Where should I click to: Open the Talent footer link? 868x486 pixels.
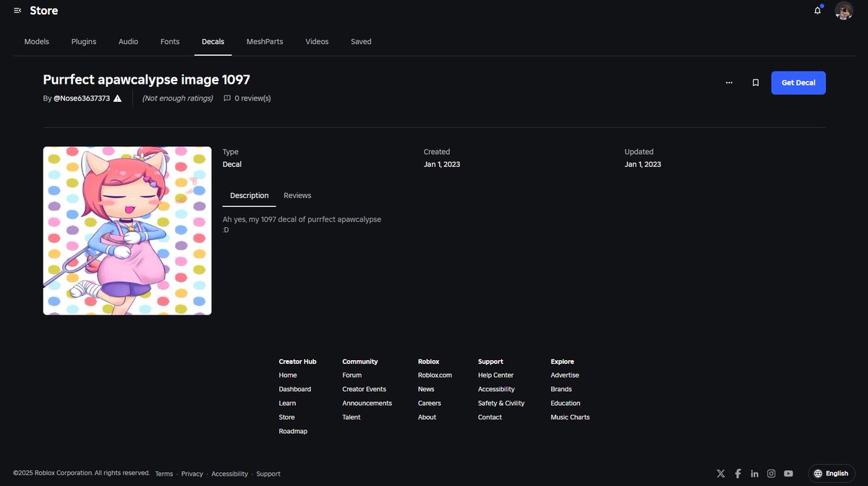point(352,417)
